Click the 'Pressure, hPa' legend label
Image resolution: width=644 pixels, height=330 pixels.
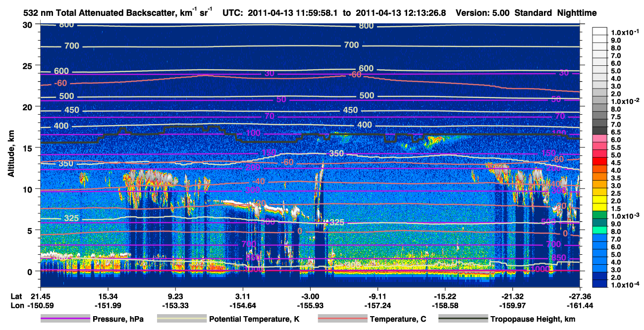[x=118, y=319]
